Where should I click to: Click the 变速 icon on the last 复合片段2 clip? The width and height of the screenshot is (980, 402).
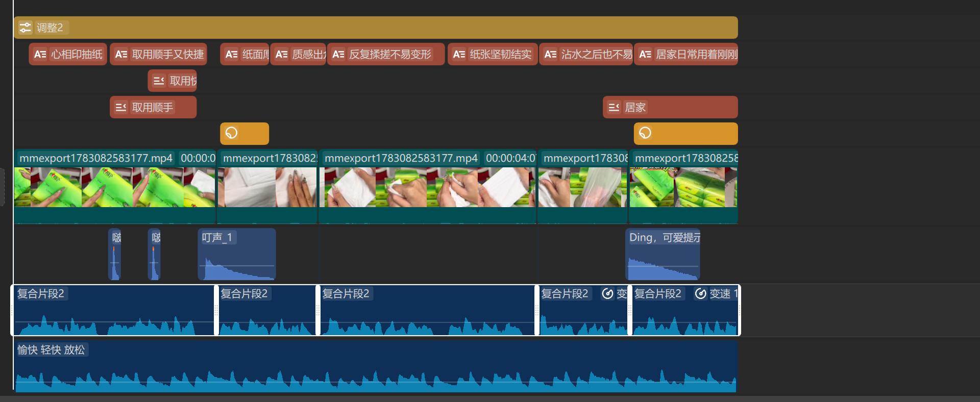point(701,293)
